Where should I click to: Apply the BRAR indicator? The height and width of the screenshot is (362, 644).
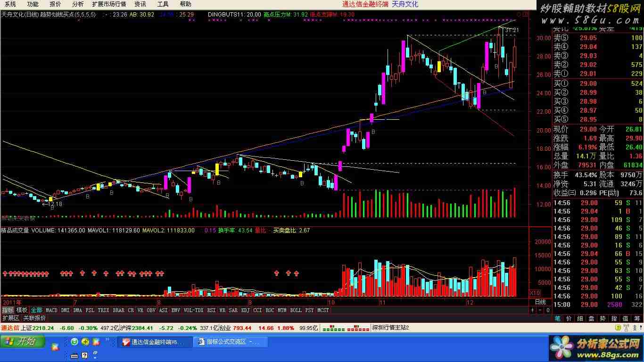coord(119,310)
